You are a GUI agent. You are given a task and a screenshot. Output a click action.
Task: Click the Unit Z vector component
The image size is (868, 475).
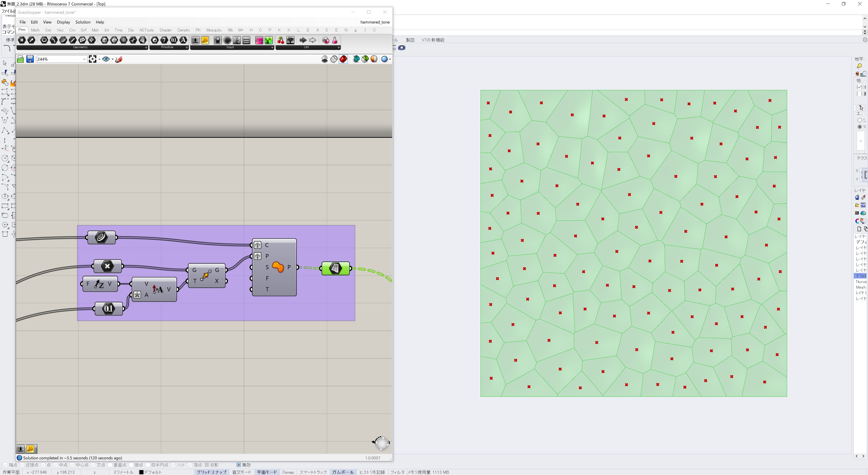[x=100, y=284]
